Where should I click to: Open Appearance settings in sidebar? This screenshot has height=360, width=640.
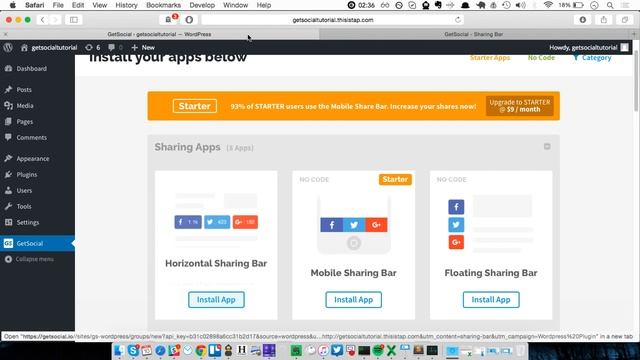pos(33,158)
